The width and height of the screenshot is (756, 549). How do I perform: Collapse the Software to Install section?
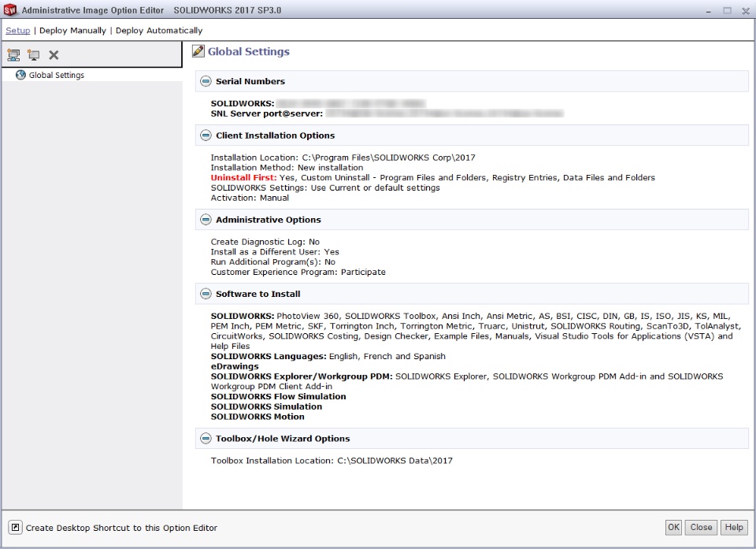[206, 294]
